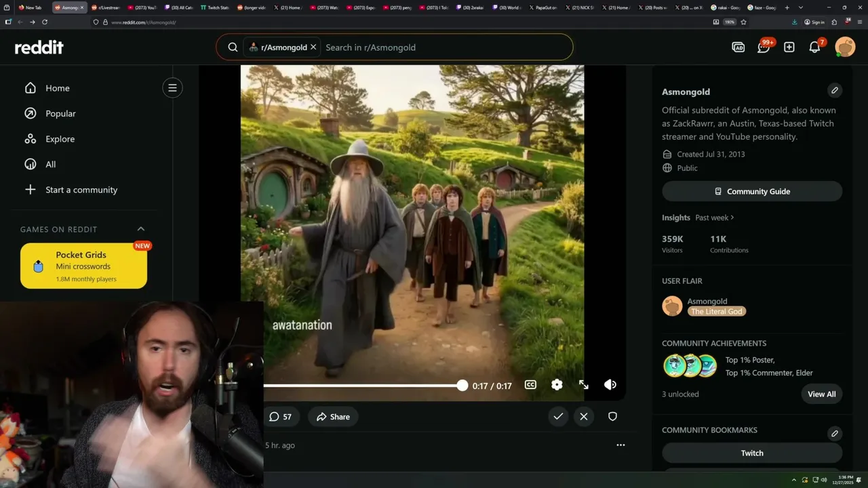Switch to the (30) All Categories Twitch tab

pos(178,7)
